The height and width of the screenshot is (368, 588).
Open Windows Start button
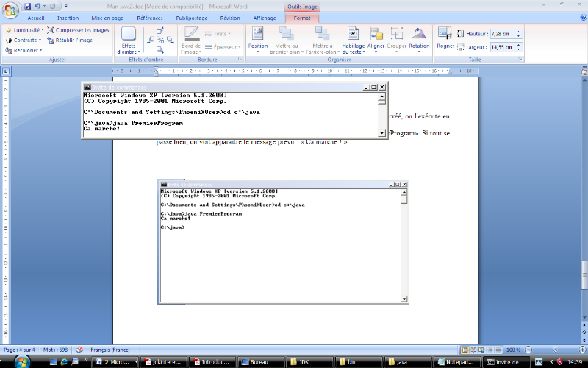(22, 361)
